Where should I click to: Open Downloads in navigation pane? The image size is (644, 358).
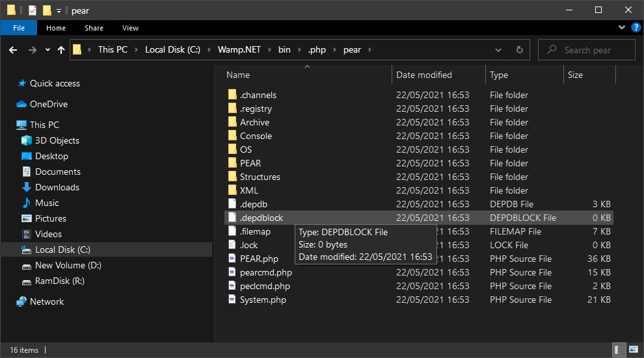pyautogui.click(x=57, y=187)
